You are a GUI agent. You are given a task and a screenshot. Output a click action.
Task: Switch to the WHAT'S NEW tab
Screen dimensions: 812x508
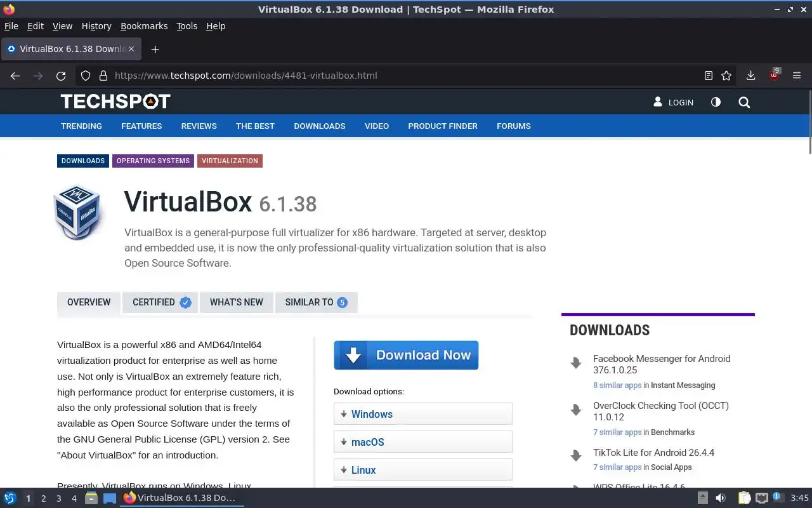(x=237, y=302)
